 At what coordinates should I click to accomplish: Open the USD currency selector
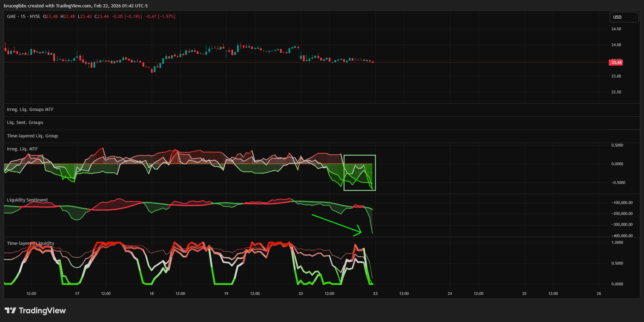tap(624, 17)
